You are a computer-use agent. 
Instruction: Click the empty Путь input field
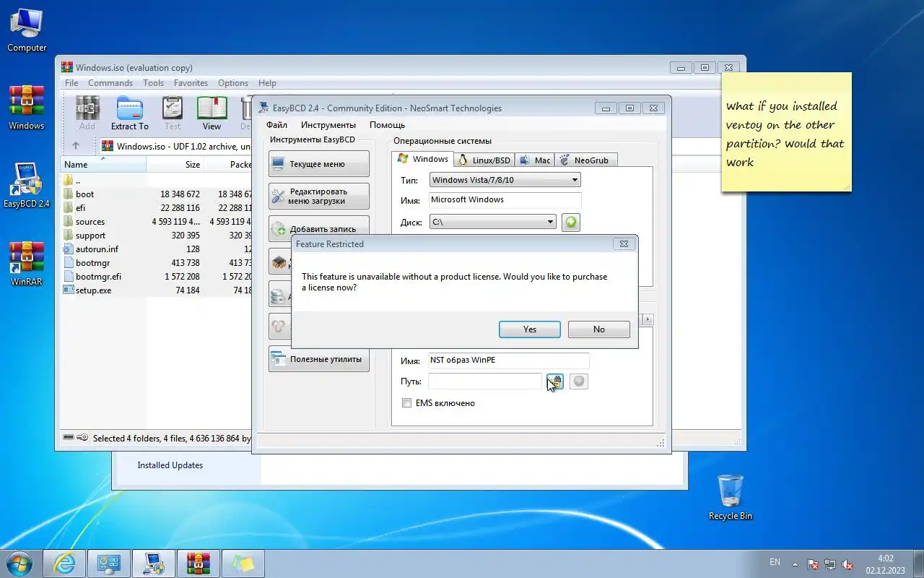(x=484, y=381)
